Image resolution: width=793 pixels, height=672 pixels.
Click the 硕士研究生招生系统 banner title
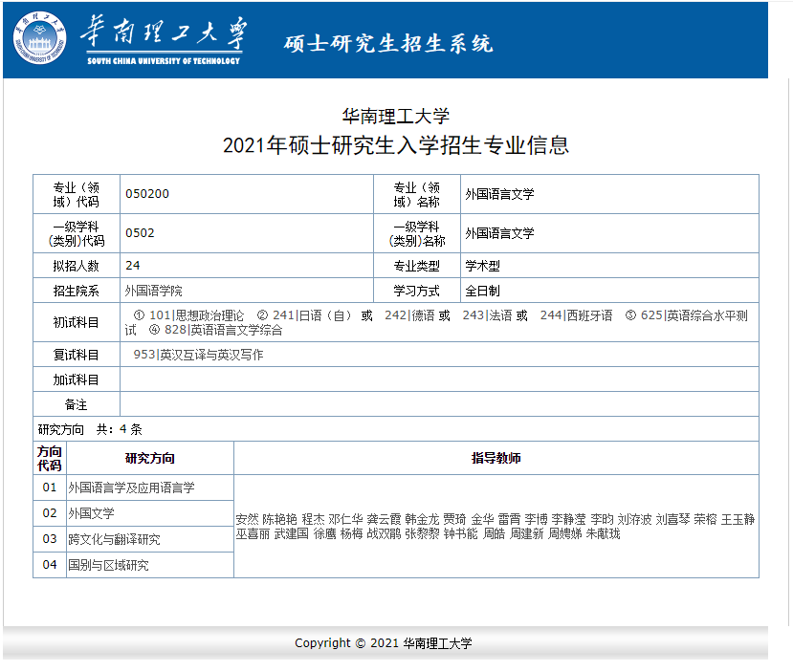388,43
